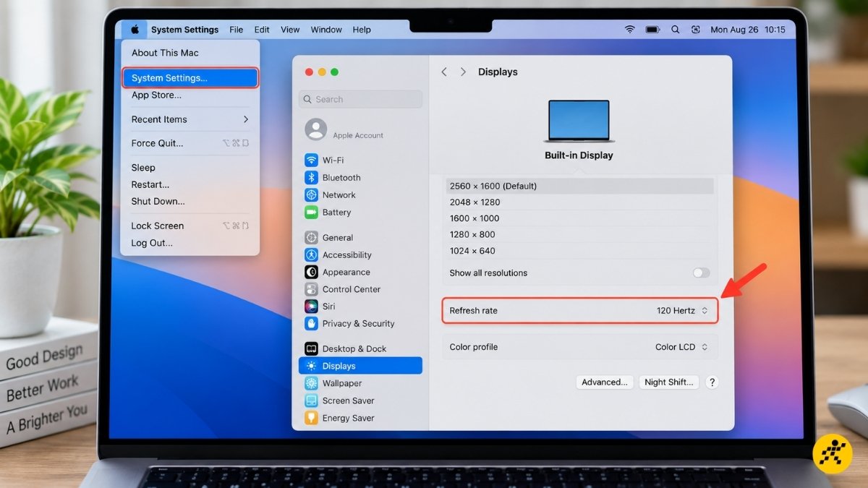868x488 pixels.
Task: Open Control Center icon in menu bar
Action: [x=696, y=30]
